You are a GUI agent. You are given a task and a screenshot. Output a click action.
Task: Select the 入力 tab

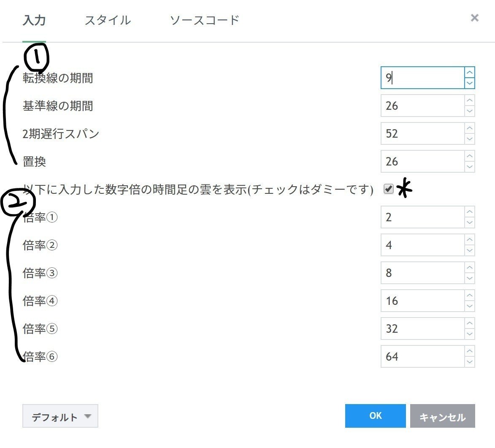pos(34,20)
